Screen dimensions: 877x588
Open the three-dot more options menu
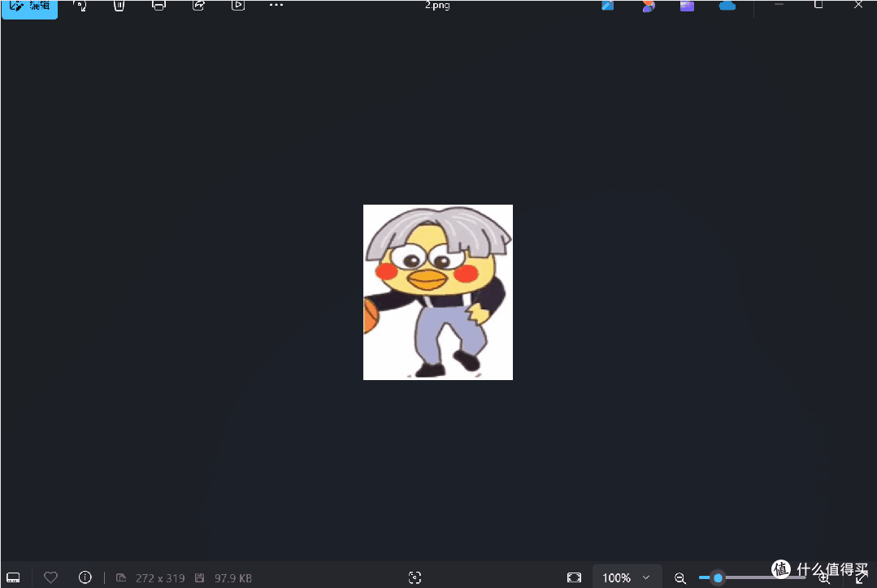point(276,5)
